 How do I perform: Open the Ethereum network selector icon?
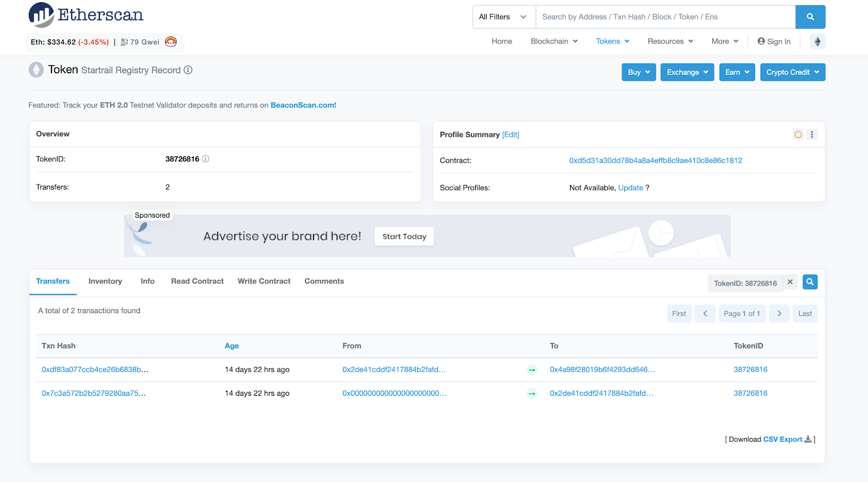pyautogui.click(x=818, y=41)
